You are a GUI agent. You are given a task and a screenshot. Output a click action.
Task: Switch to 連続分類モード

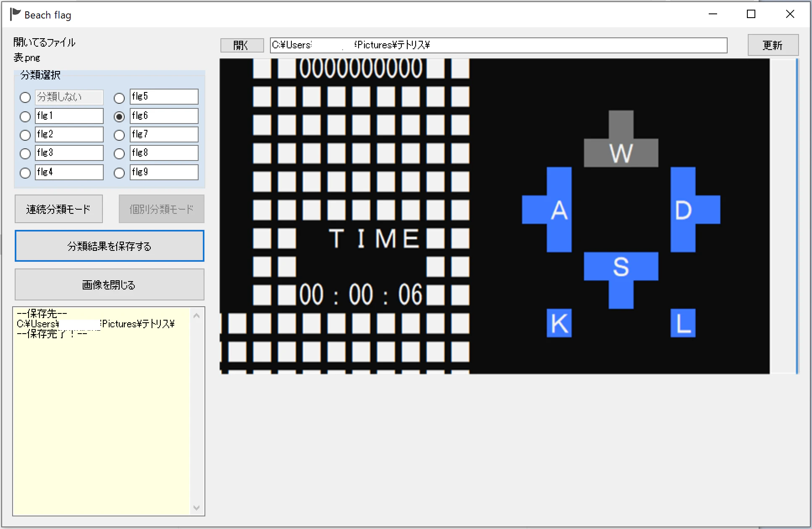pos(58,209)
